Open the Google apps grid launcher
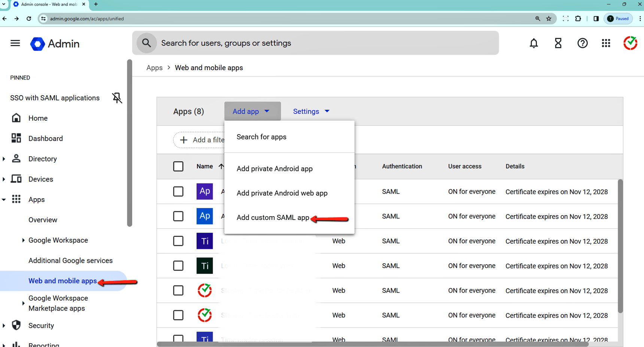The image size is (644, 347). point(606,43)
